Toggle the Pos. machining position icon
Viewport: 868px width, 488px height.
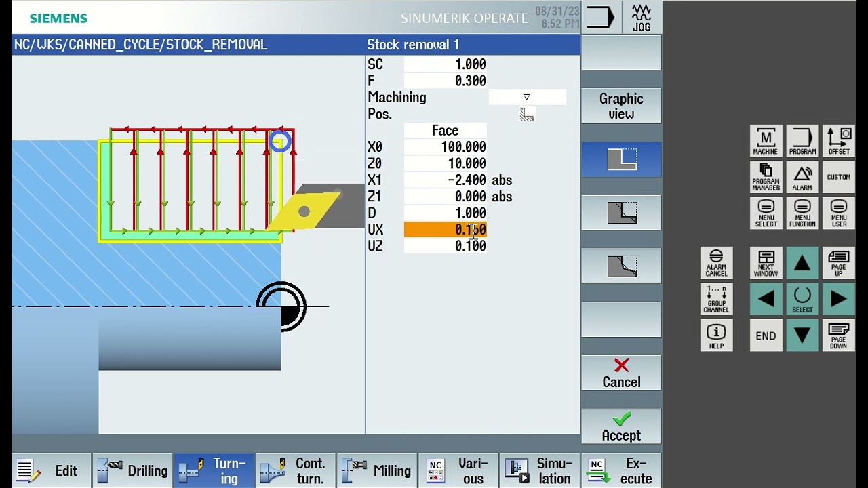pos(527,115)
